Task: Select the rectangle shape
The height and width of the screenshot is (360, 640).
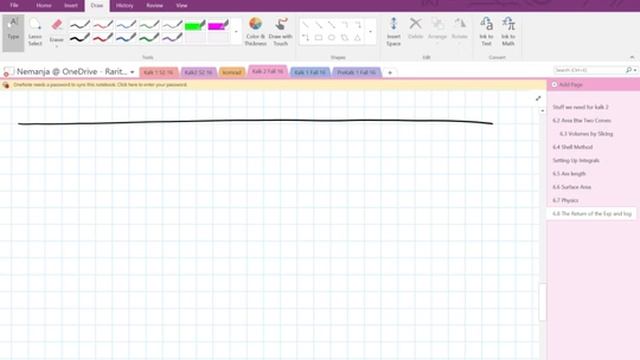Action: (319, 38)
